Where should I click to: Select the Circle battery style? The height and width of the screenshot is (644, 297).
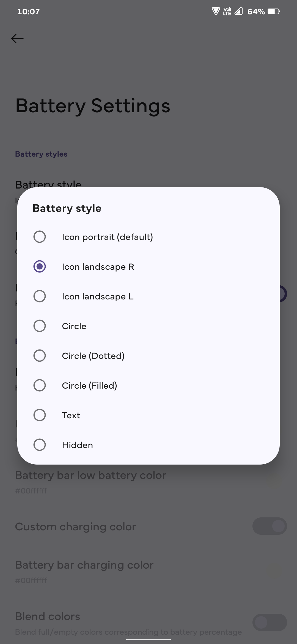pyautogui.click(x=40, y=326)
